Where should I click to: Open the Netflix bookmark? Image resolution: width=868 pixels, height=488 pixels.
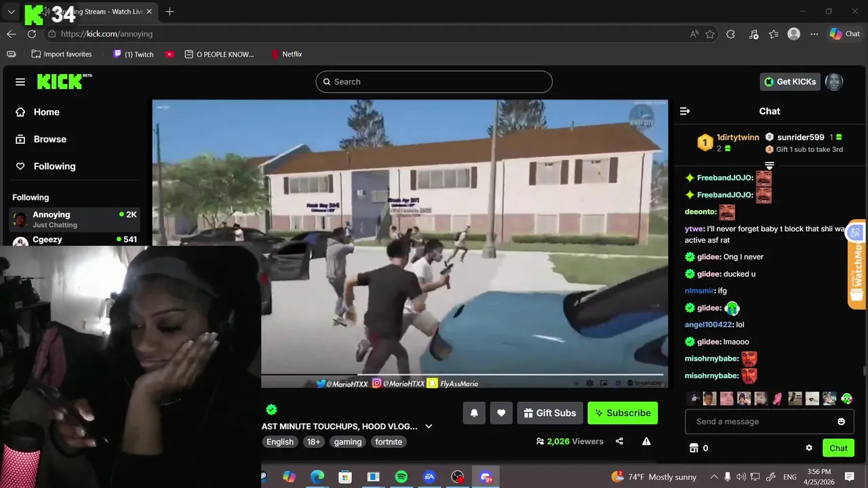click(286, 54)
